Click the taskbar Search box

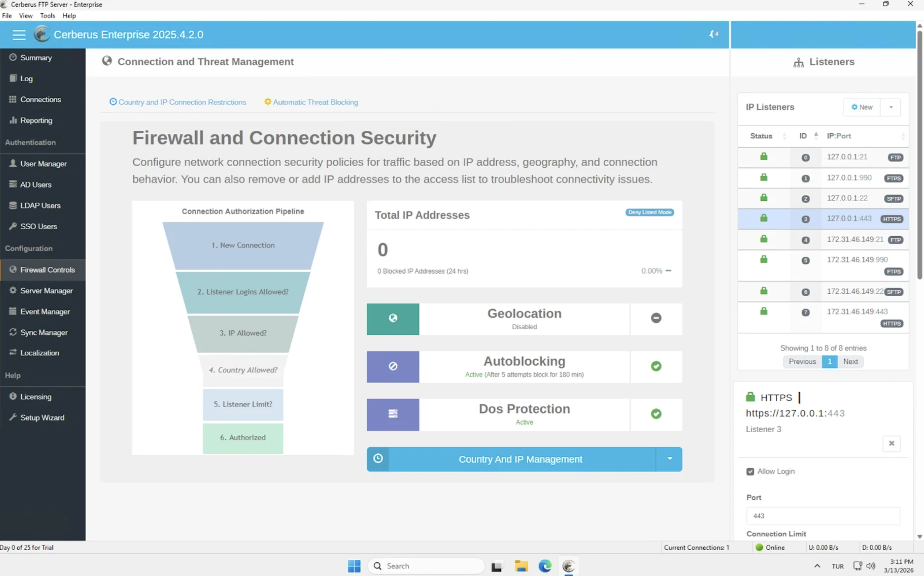[426, 566]
